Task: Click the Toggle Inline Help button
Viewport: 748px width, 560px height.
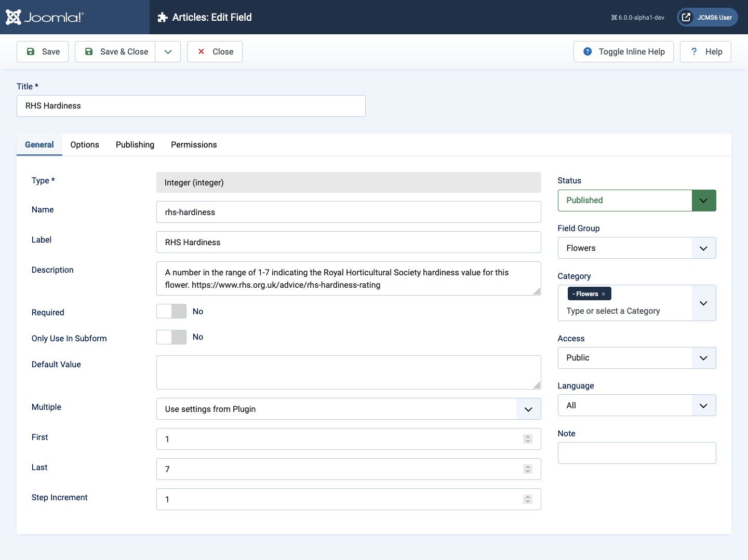Action: coord(623,51)
